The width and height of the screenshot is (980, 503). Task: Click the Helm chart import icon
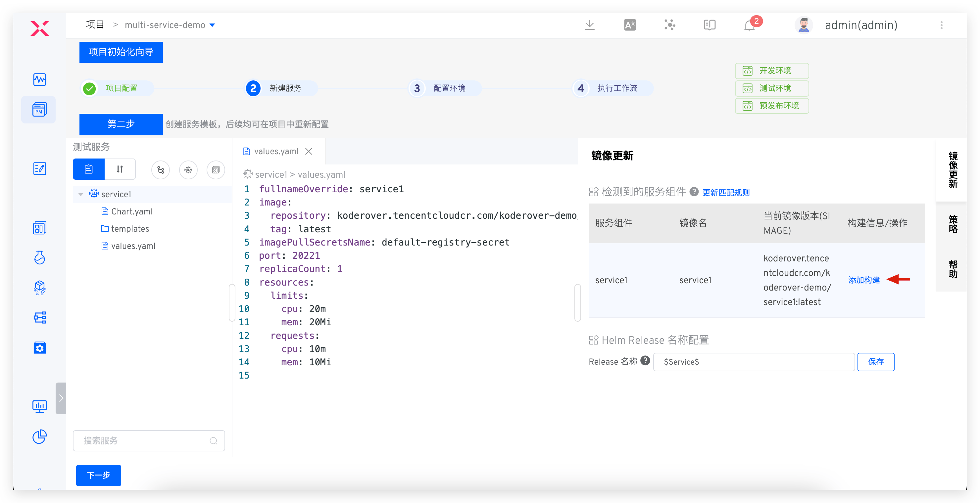click(188, 169)
